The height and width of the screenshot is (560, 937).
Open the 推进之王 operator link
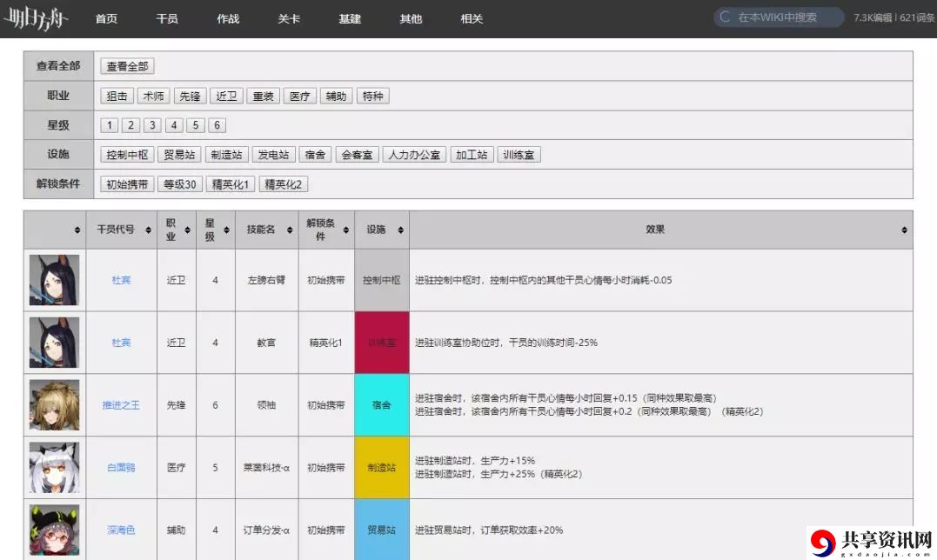coord(121,405)
